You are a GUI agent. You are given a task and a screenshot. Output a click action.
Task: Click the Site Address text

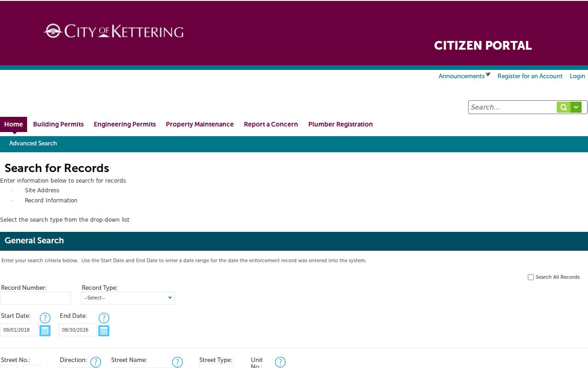click(x=42, y=190)
